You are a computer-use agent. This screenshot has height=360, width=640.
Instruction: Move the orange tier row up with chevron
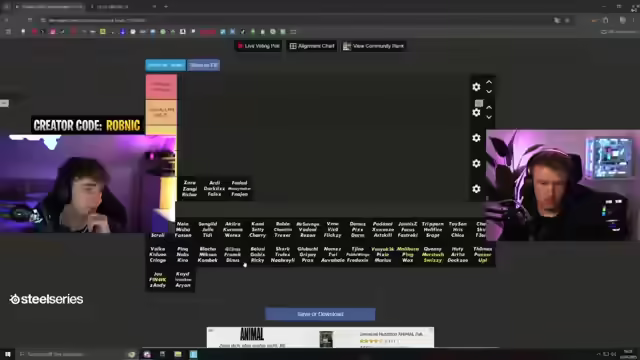pos(489,108)
